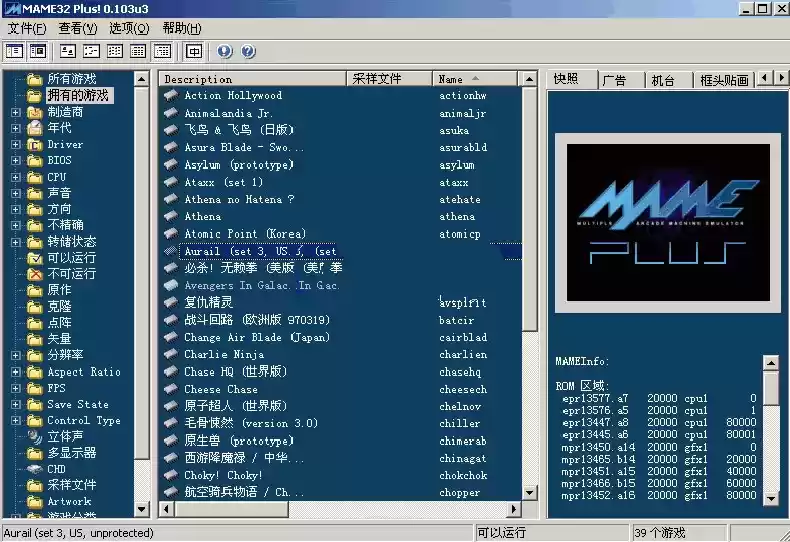Open the 文件(F) menu
Screen dimensions: 790x542
click(x=27, y=28)
